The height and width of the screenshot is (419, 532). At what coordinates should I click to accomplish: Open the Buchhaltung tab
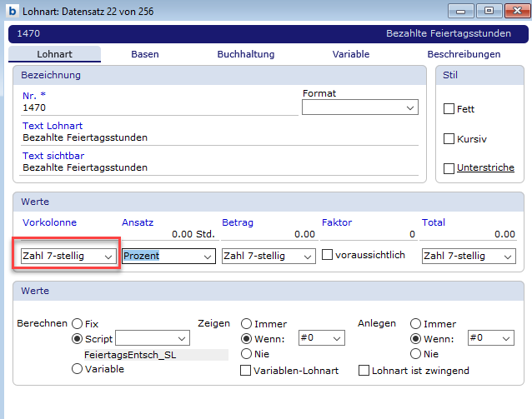[246, 54]
